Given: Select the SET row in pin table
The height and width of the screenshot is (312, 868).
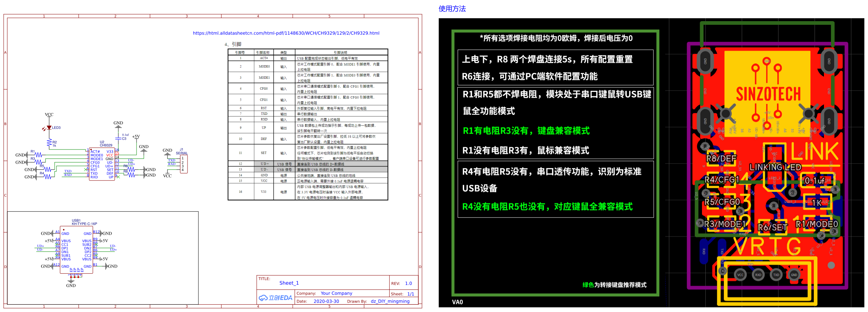Looking at the screenshot, I should (308, 153).
